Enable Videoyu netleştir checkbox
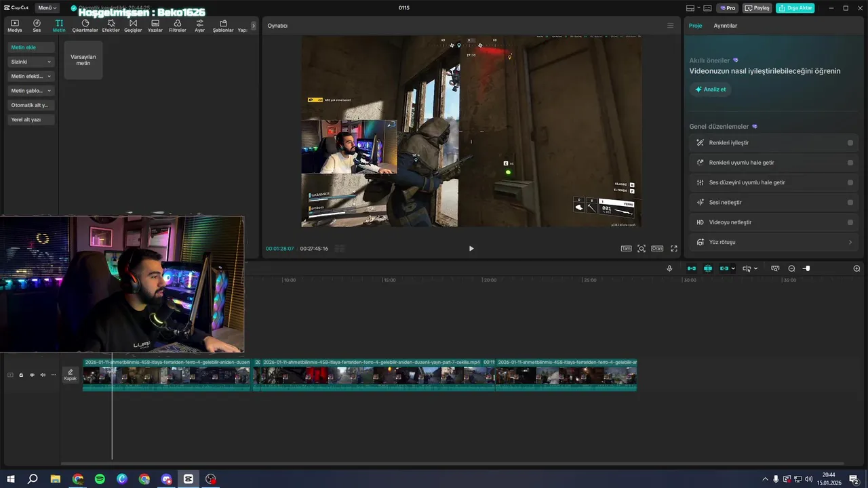Image resolution: width=868 pixels, height=488 pixels. click(850, 222)
